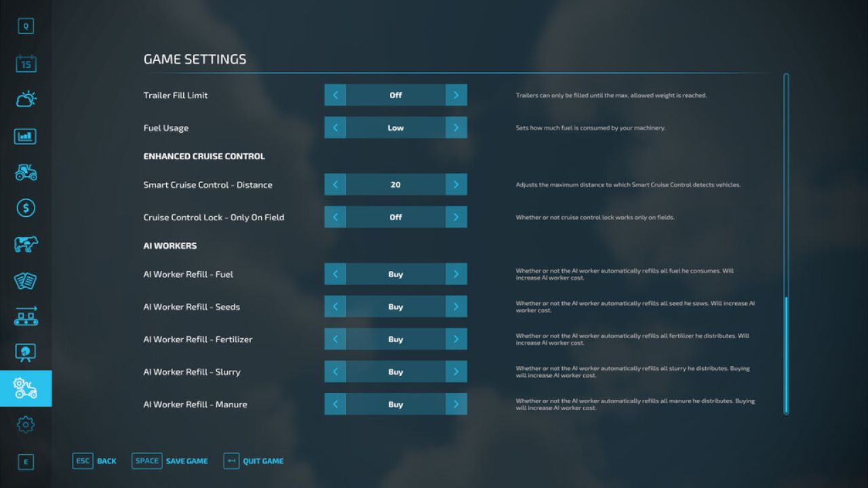This screenshot has width=868, height=488.
Task: Toggle Cruise Control Lock using left arrow
Action: tap(335, 218)
